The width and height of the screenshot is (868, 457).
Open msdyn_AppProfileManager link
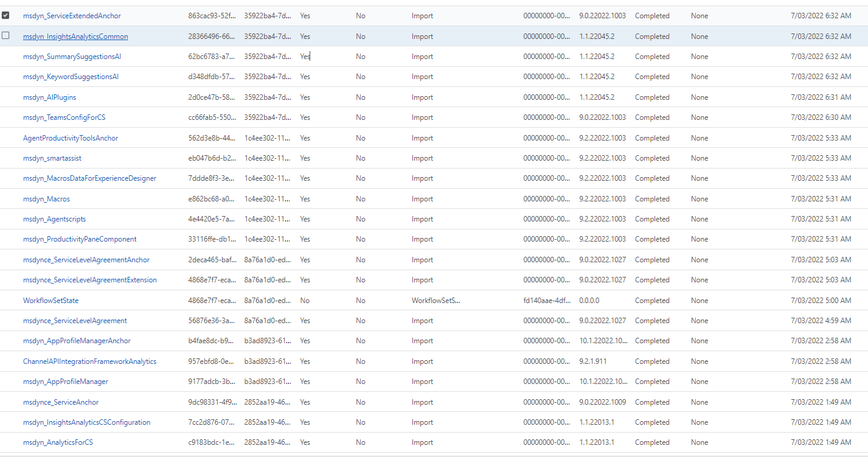(x=66, y=382)
